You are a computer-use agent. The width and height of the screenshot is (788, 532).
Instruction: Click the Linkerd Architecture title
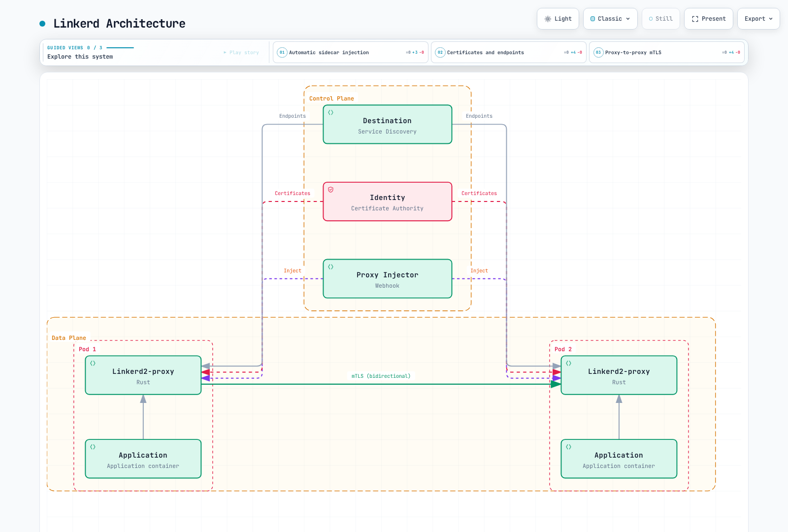click(x=119, y=24)
